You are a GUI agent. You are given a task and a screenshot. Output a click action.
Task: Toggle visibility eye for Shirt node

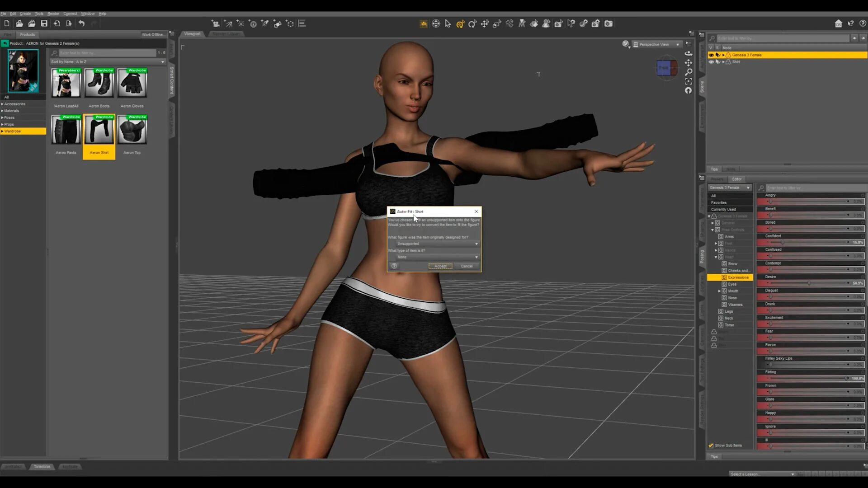point(711,62)
